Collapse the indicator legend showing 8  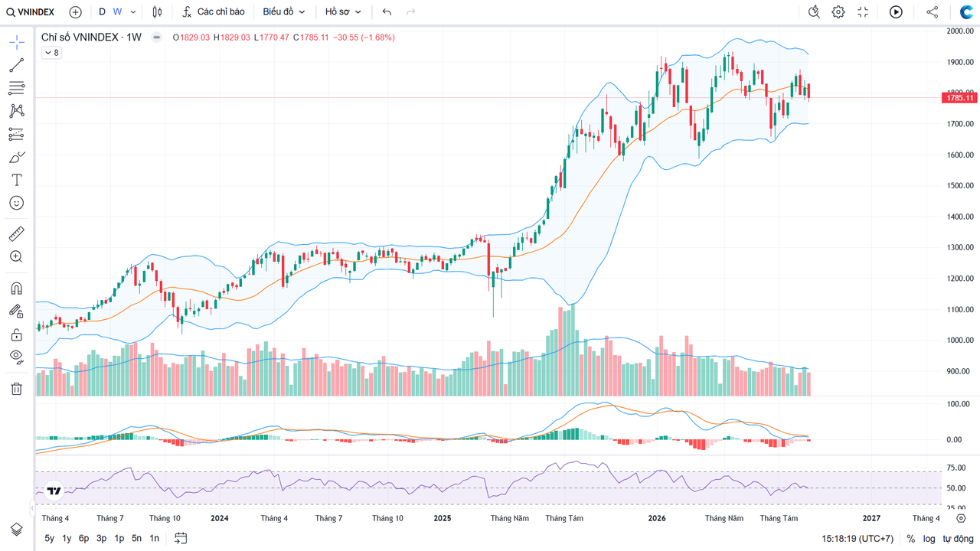pyautogui.click(x=51, y=53)
